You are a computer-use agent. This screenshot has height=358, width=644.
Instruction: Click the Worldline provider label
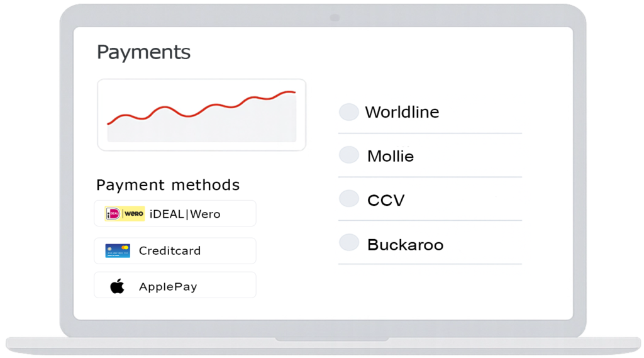402,113
